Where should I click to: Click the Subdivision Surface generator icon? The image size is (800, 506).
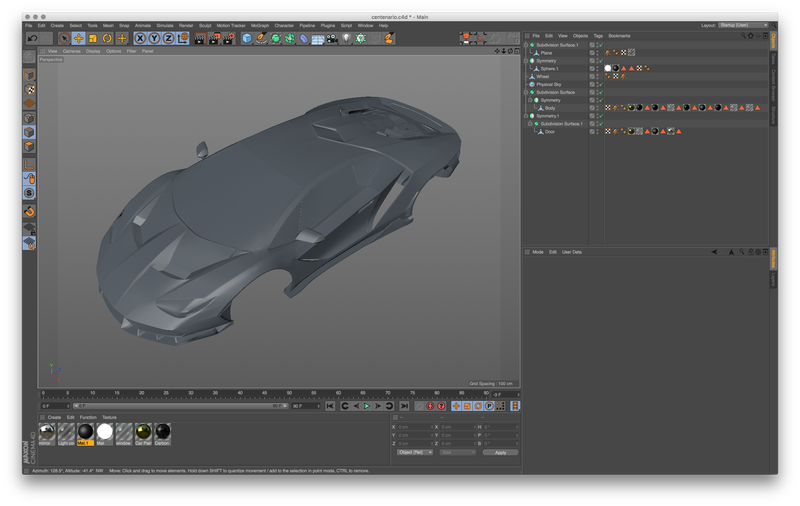276,38
